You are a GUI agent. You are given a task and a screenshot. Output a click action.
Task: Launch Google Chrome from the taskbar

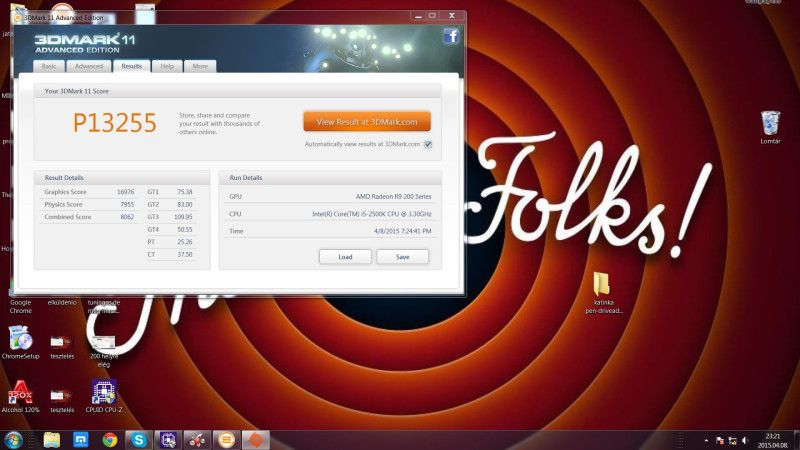point(110,440)
